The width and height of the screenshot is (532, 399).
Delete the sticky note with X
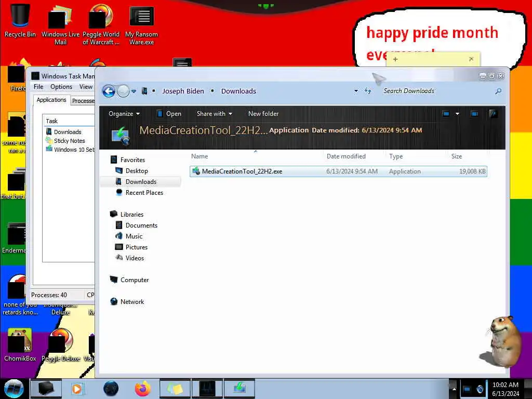pyautogui.click(x=471, y=59)
